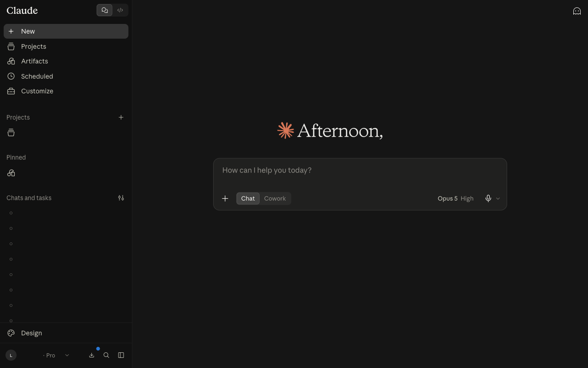Add a new project with plus icon

[x=121, y=117]
